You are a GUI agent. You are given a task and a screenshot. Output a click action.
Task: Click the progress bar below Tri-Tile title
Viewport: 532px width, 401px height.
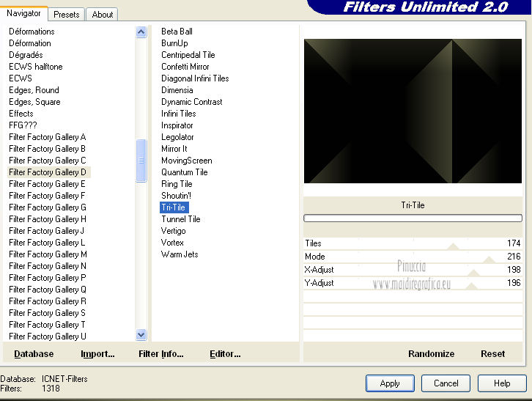coord(413,218)
